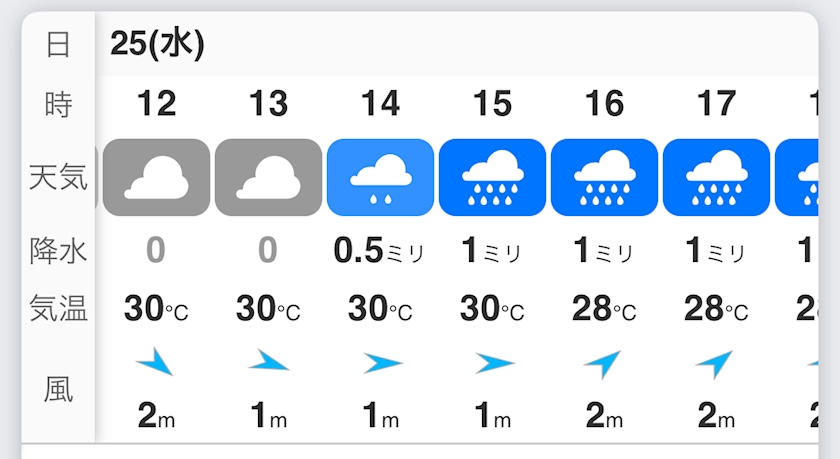Click the wind direction arrow at 14
The width and height of the screenshot is (840, 459).
[381, 363]
